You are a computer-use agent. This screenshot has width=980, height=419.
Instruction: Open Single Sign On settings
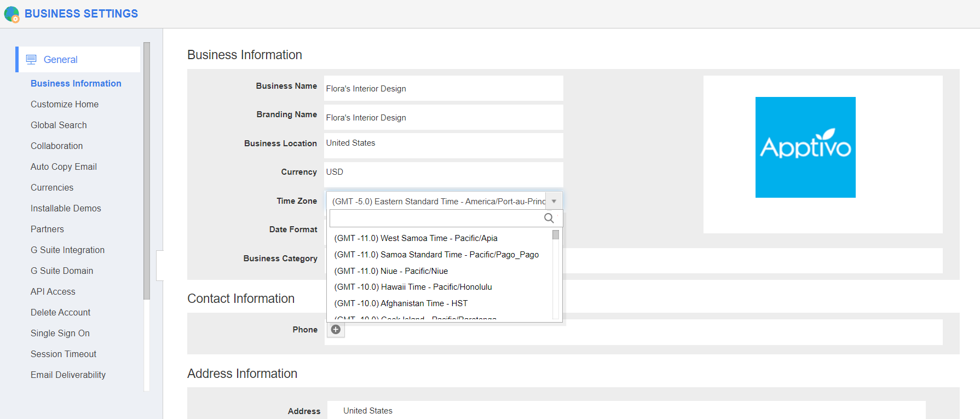click(60, 333)
